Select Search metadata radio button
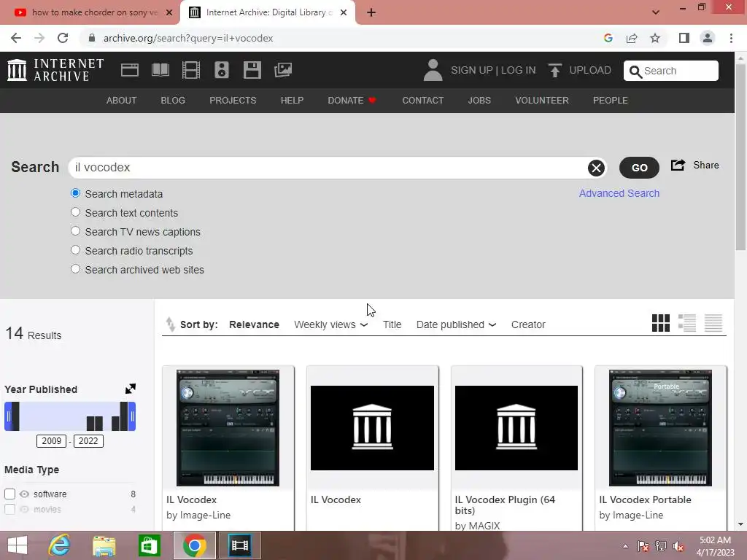Screen dimensions: 747x560 [x=75, y=192]
